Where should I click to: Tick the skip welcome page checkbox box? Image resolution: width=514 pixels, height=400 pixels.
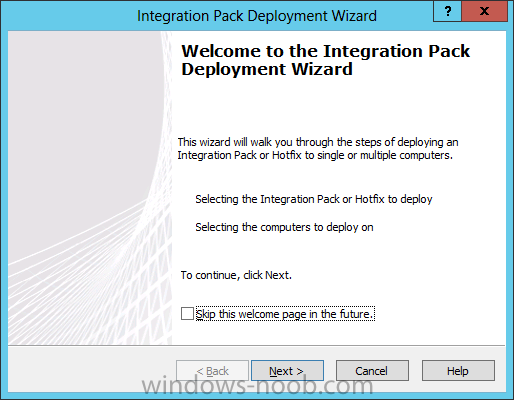pyautogui.click(x=187, y=314)
